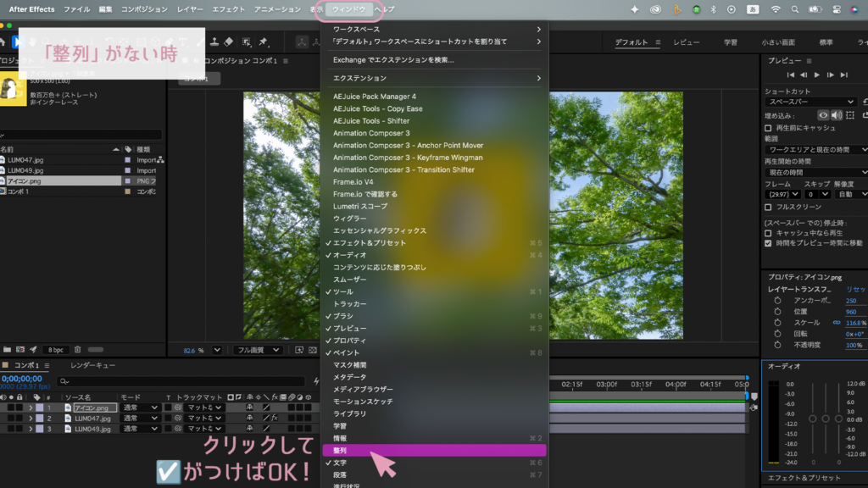Enable フルスクリーン checkbox
This screenshot has width=868, height=488.
(768, 207)
